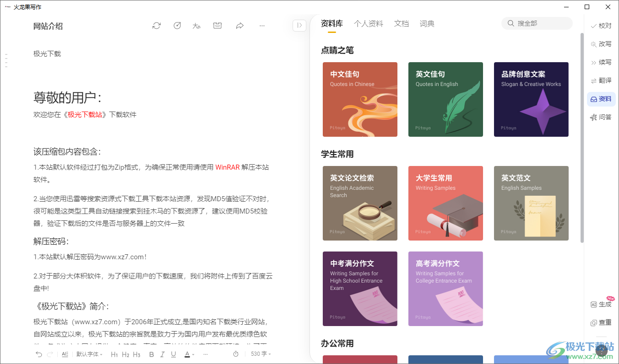The width and height of the screenshot is (619, 364).
Task: Collapse the right resource panel
Action: 299,26
